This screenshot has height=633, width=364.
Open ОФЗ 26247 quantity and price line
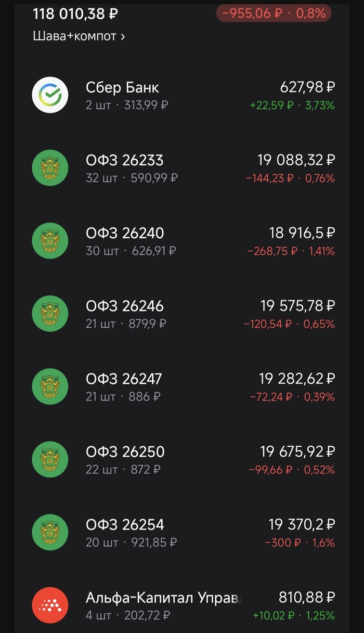pyautogui.click(x=123, y=397)
